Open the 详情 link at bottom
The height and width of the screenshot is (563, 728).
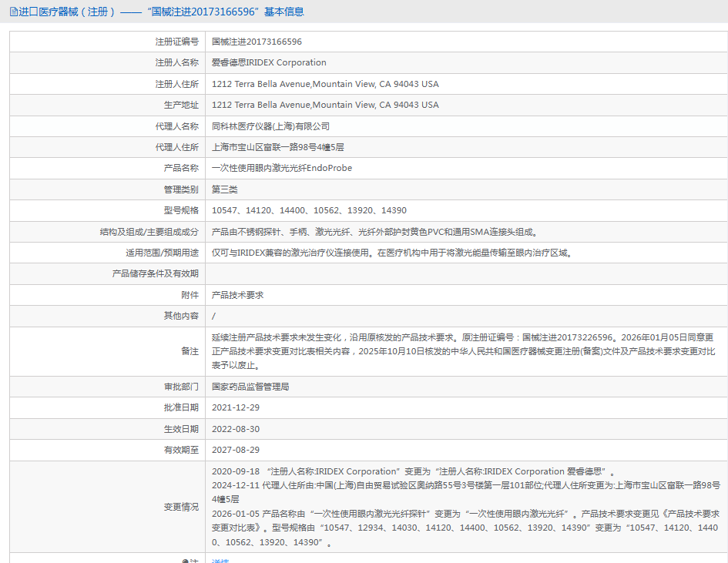pos(220,561)
